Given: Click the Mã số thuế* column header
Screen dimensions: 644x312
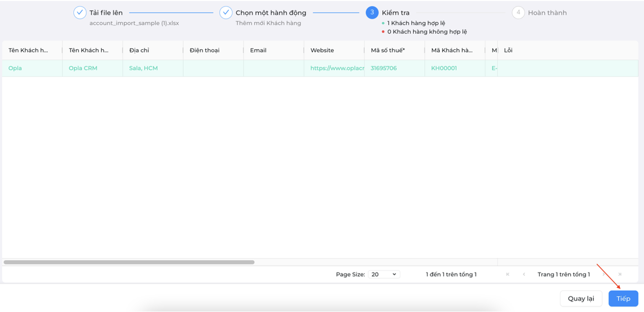Looking at the screenshot, I should pyautogui.click(x=394, y=50).
